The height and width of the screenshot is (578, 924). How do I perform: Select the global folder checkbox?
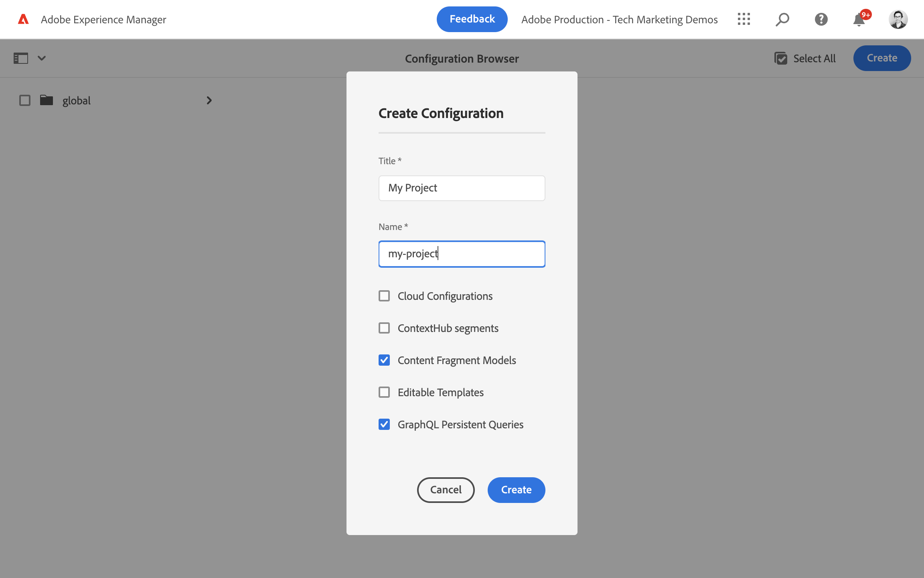click(25, 100)
